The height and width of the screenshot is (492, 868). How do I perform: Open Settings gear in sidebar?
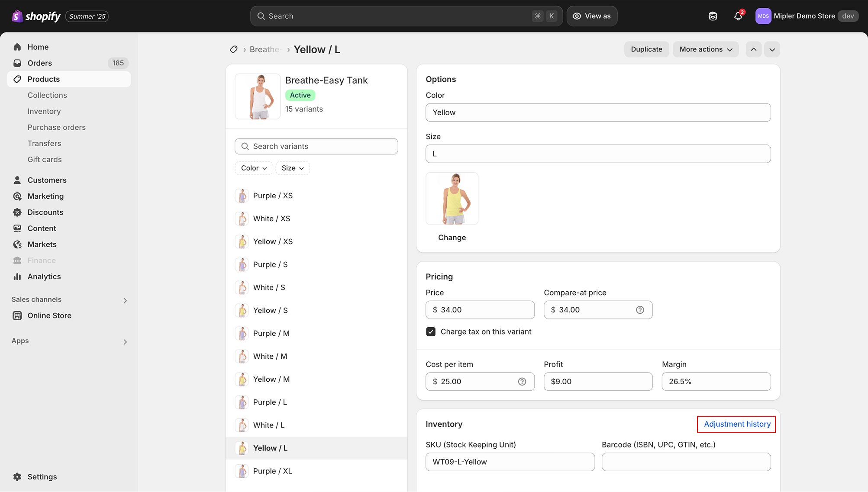pos(17,477)
